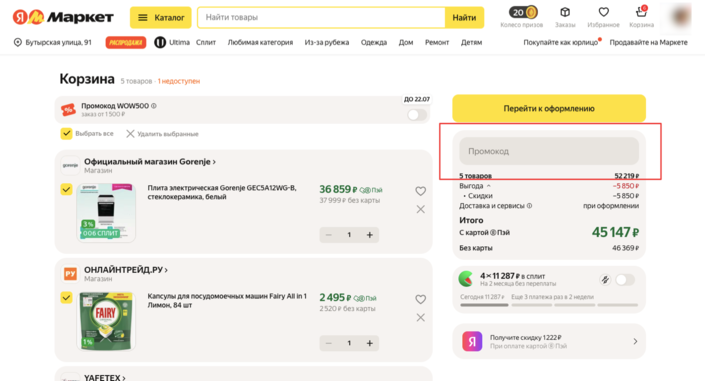Uncheck the Gorenje stove item checkbox
The image size is (705, 381).
[66, 189]
